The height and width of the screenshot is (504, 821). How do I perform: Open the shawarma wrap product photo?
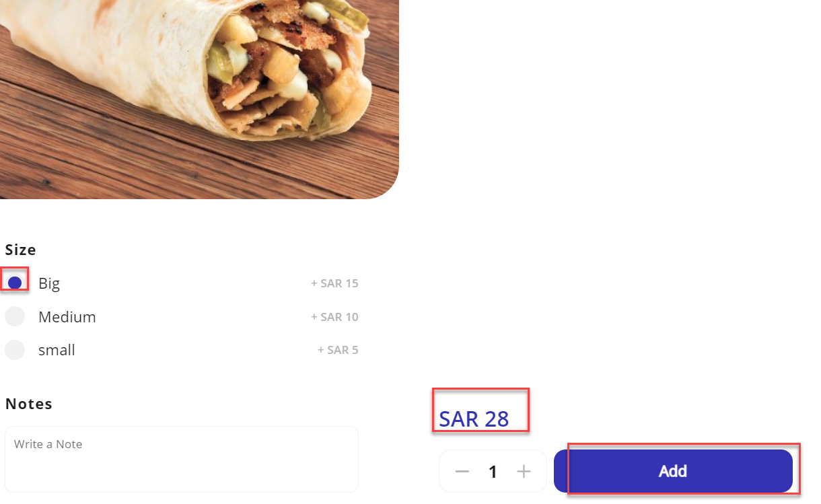pyautogui.click(x=199, y=99)
